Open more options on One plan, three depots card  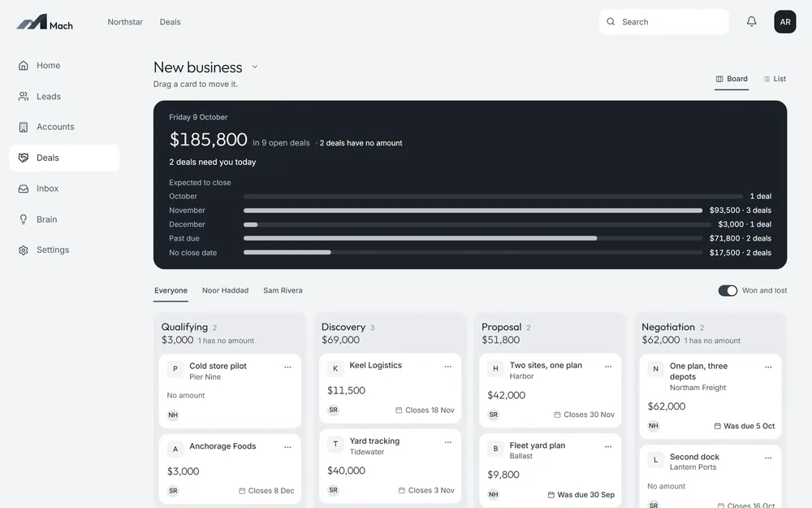768,367
